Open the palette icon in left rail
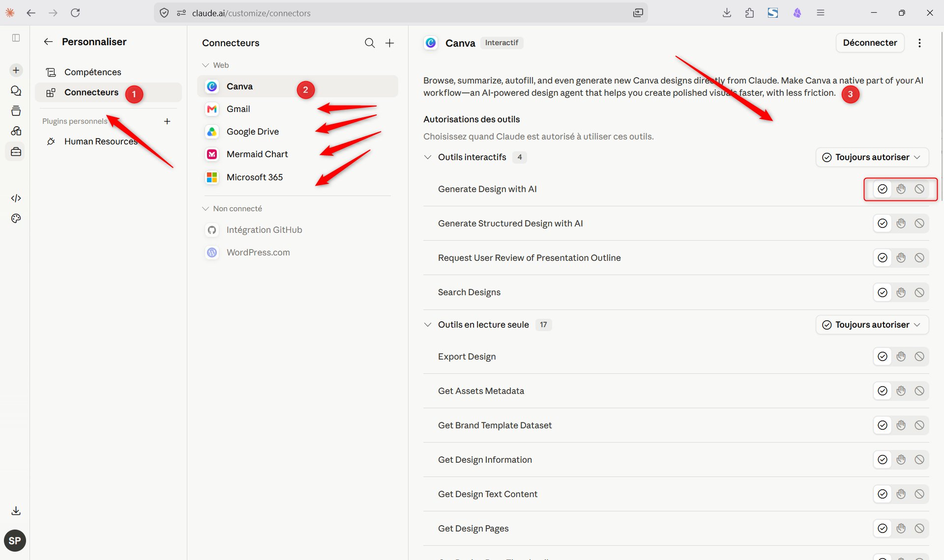The width and height of the screenshot is (944, 560). (x=16, y=219)
